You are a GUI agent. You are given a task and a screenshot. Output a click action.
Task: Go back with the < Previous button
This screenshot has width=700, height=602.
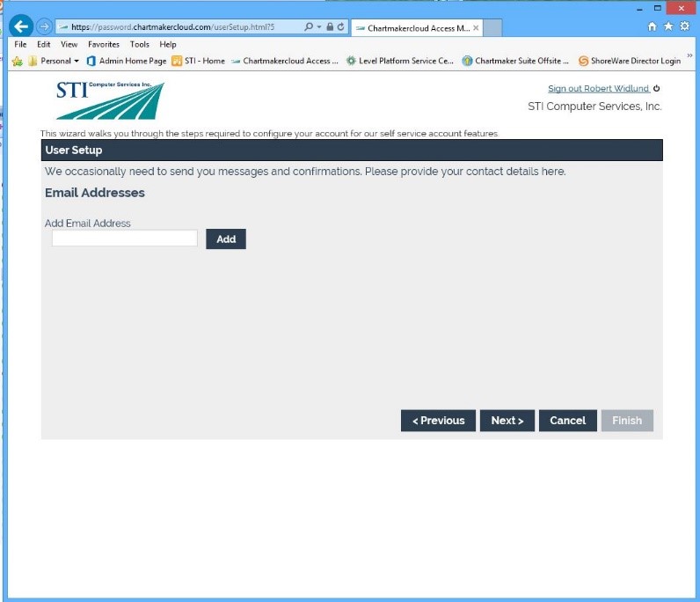coord(438,421)
